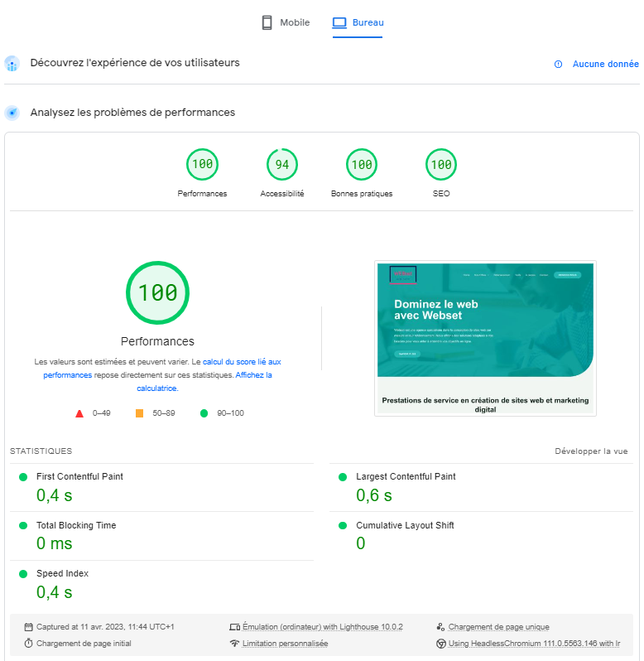
Task: Select the Bureau tab
Action: click(x=358, y=22)
